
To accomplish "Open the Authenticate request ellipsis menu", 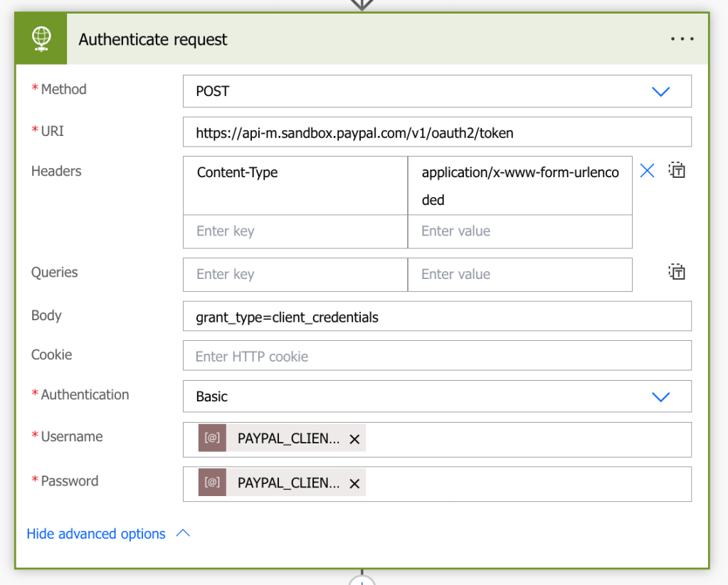I will click(682, 39).
